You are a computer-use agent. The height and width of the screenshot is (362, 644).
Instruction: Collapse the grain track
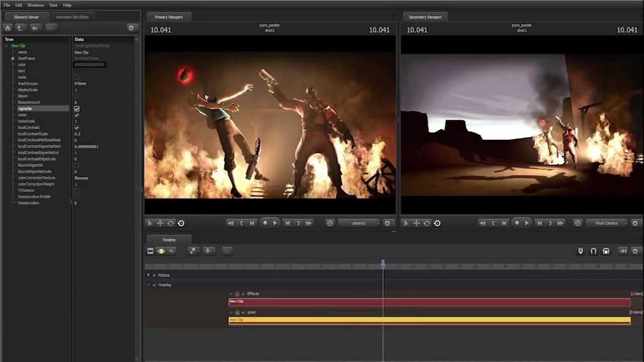pyautogui.click(x=231, y=312)
